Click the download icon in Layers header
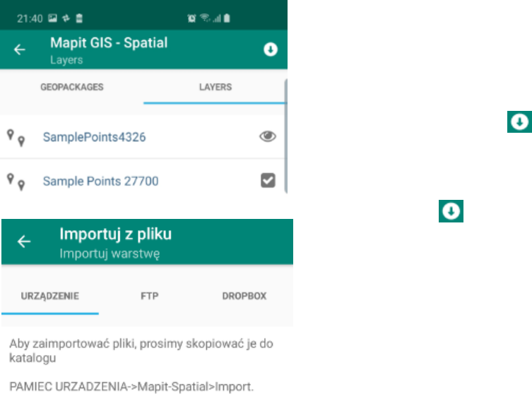The image size is (532, 411). click(271, 49)
